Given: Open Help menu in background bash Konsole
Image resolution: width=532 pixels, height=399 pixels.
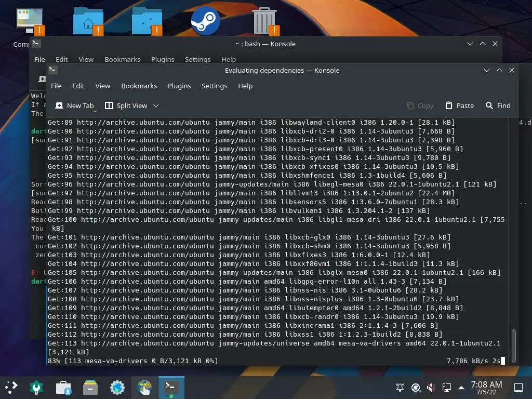Looking at the screenshot, I should click(229, 59).
